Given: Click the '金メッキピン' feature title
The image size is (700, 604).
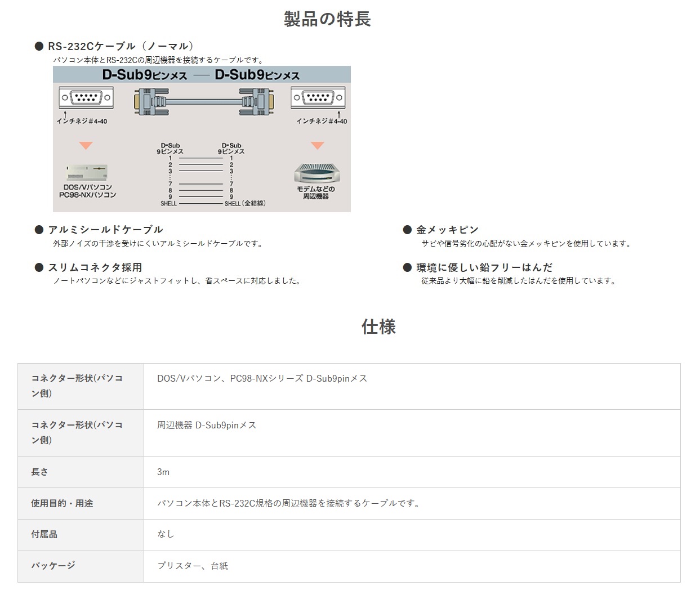Looking at the screenshot, I should point(447,230).
